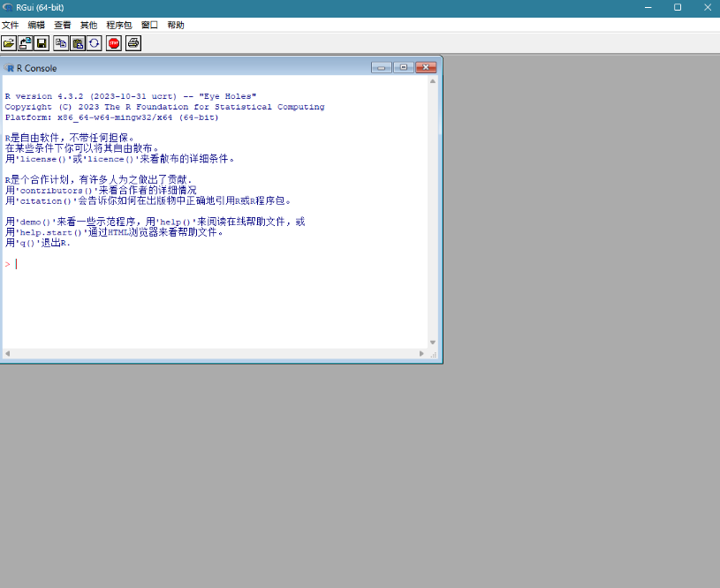Minimize the main RGui window
720x588 pixels.
648,7
